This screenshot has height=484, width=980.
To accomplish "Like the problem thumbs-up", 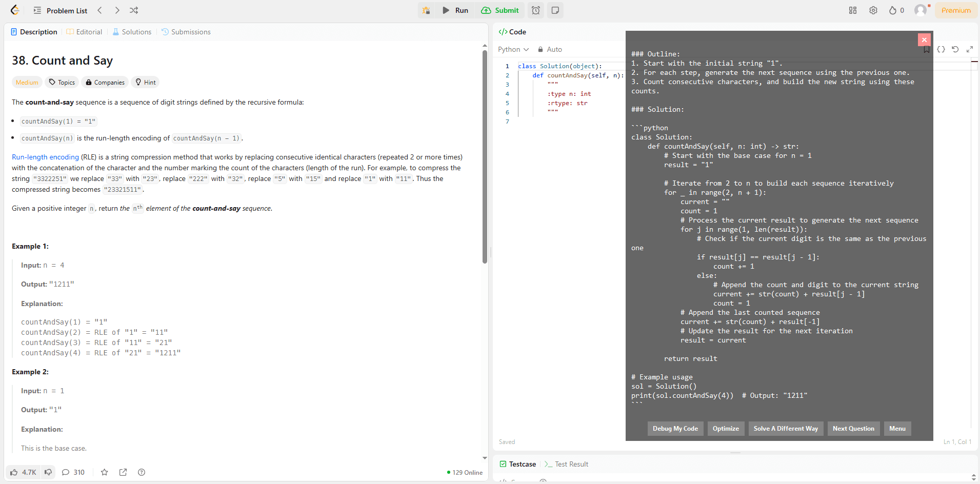I will pos(24,472).
